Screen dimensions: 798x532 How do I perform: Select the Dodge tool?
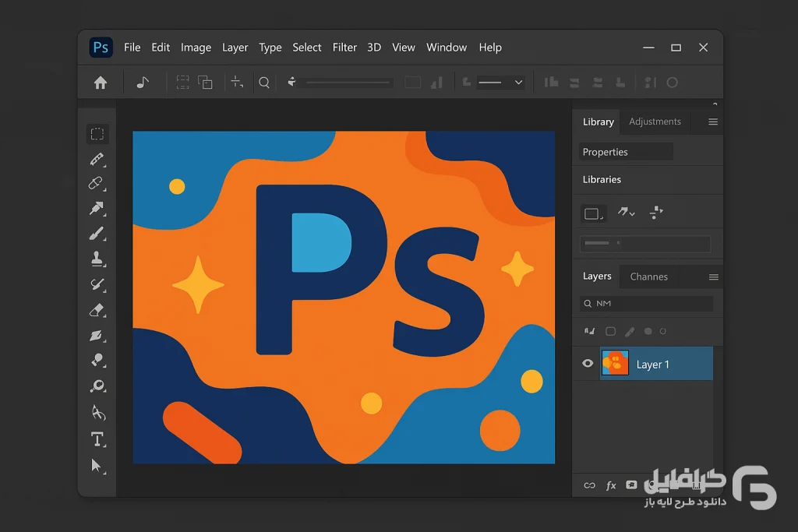[97, 361]
